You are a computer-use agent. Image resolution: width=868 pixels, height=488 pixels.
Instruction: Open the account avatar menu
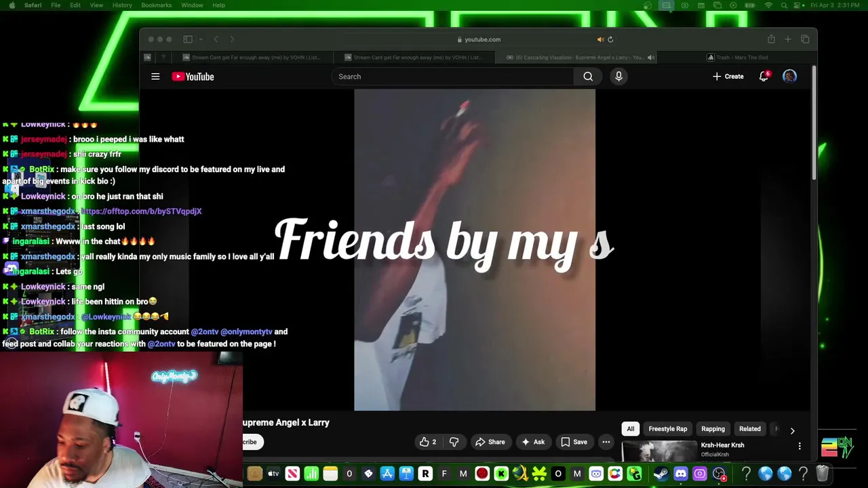coord(789,77)
